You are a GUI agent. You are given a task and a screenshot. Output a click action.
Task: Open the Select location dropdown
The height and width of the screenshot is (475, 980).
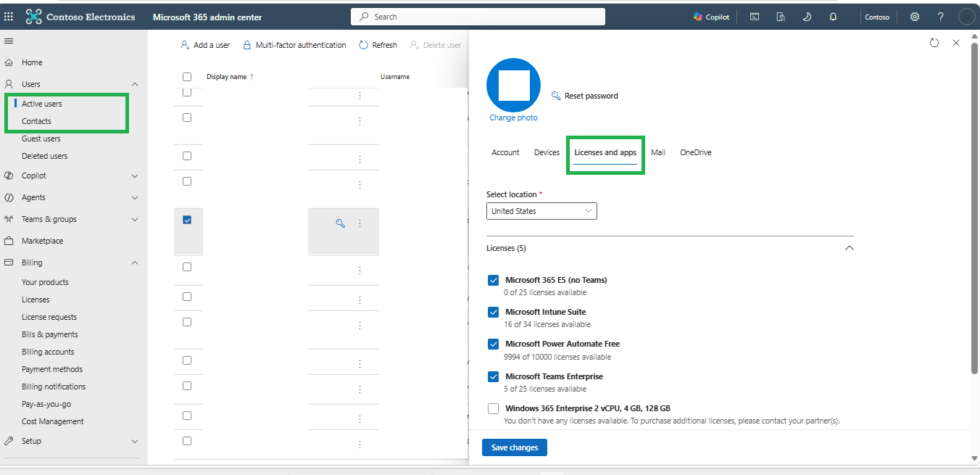(x=541, y=211)
